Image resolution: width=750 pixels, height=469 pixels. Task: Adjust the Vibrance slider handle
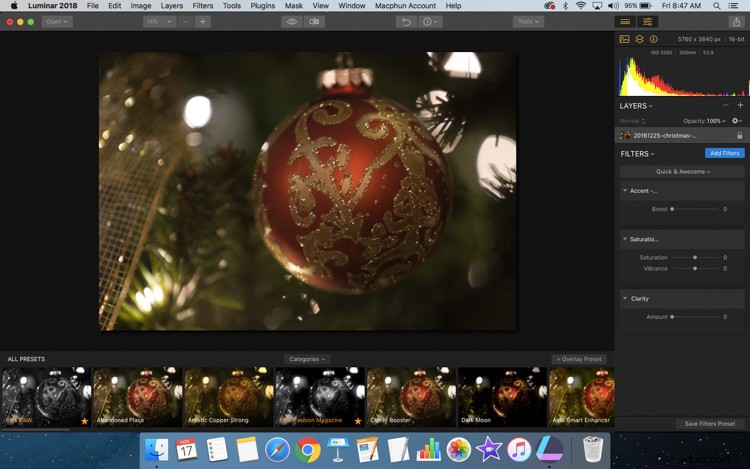695,268
